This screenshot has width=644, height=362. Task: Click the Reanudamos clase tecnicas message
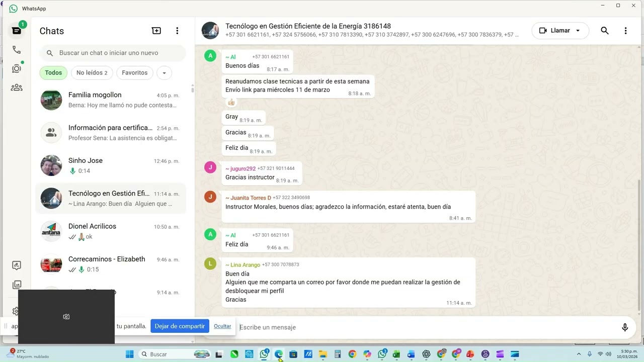[x=297, y=85]
